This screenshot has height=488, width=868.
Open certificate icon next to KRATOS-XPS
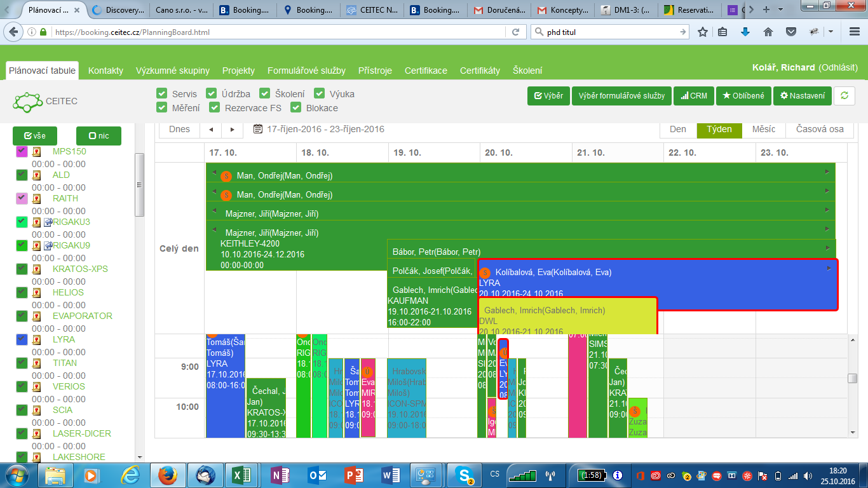tap(36, 269)
